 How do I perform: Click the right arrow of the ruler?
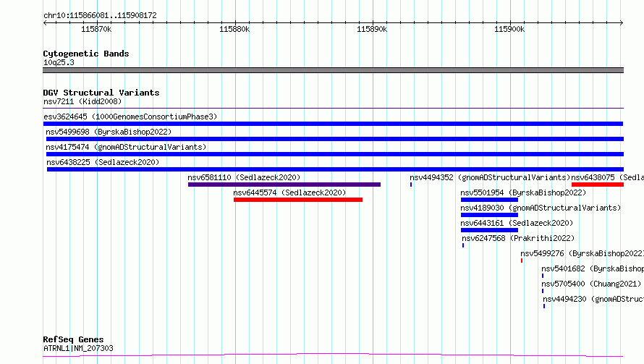(622, 22)
